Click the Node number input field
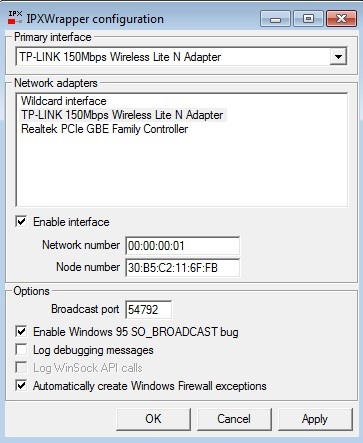The height and width of the screenshot is (443, 363). 182,268
